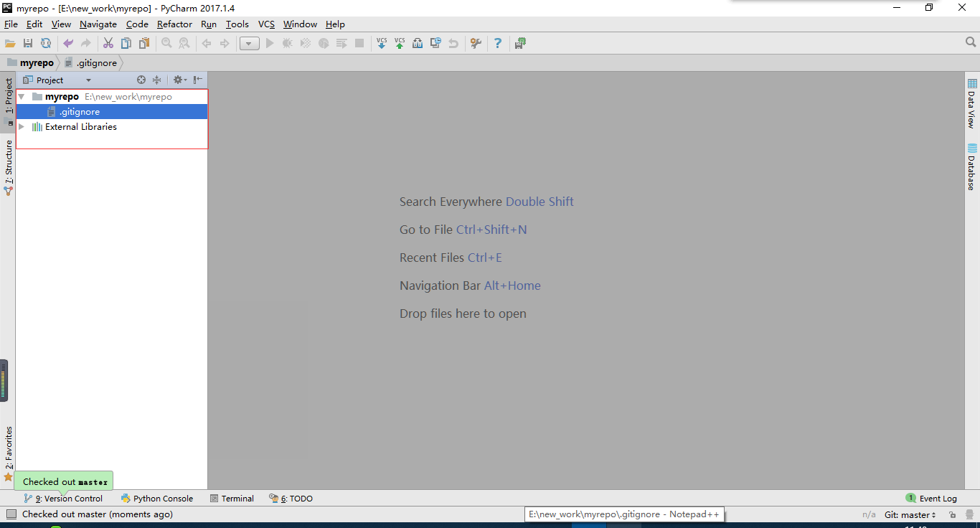The height and width of the screenshot is (528, 980).
Task: Open the VCS menu
Action: click(266, 24)
